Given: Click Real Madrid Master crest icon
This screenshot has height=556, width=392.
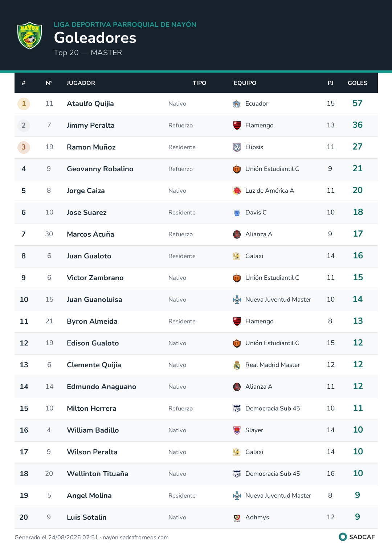Looking at the screenshot, I should click(x=237, y=365).
